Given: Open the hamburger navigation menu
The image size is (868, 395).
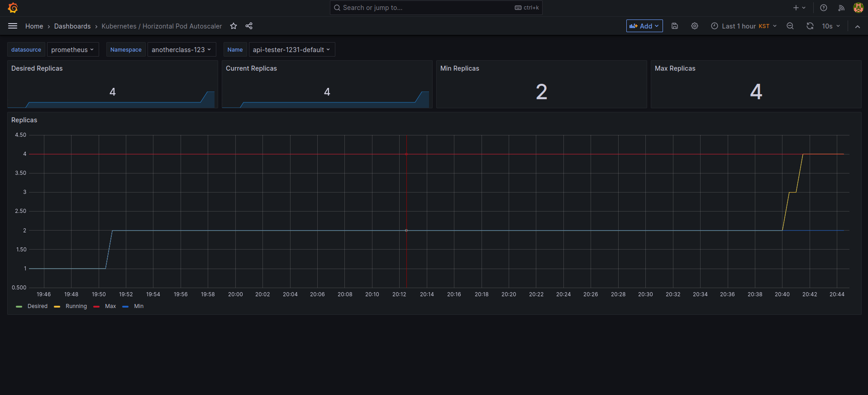Looking at the screenshot, I should pyautogui.click(x=13, y=26).
